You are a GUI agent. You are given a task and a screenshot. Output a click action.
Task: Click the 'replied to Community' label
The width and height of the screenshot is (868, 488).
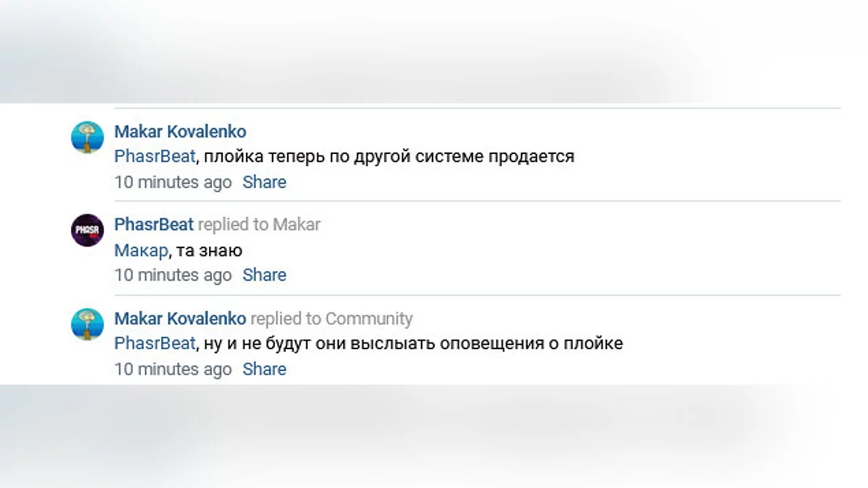pos(331,319)
